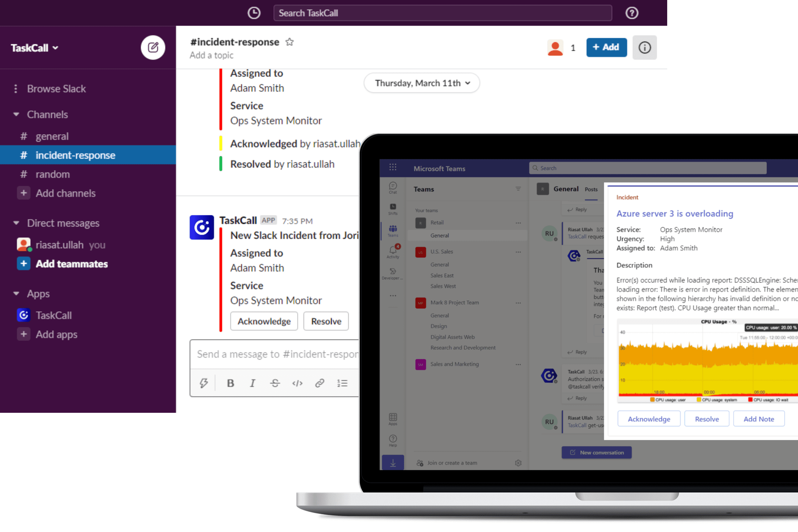
Task: Open Help in the Teams sidebar
Action: click(393, 441)
